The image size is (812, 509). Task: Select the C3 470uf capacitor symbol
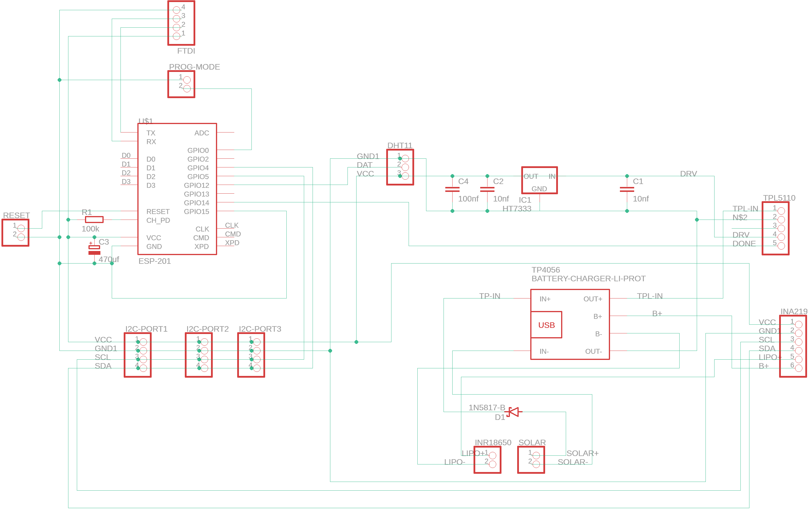(x=94, y=250)
